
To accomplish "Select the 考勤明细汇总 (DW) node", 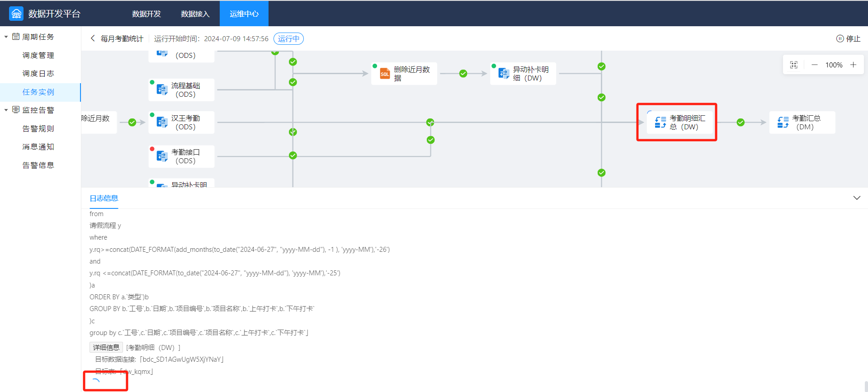I will [x=680, y=123].
